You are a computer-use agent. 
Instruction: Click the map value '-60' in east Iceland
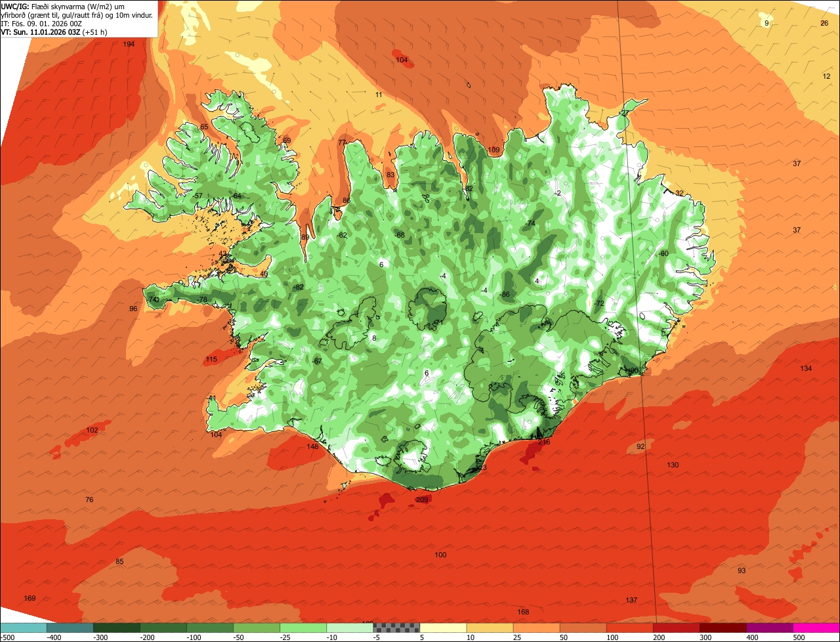click(x=663, y=253)
